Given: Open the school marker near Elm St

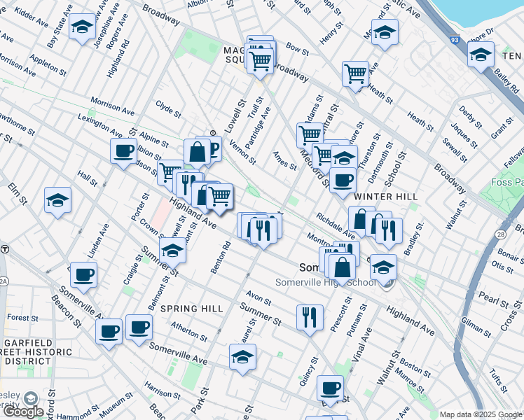Looking at the screenshot, I should tap(57, 199).
